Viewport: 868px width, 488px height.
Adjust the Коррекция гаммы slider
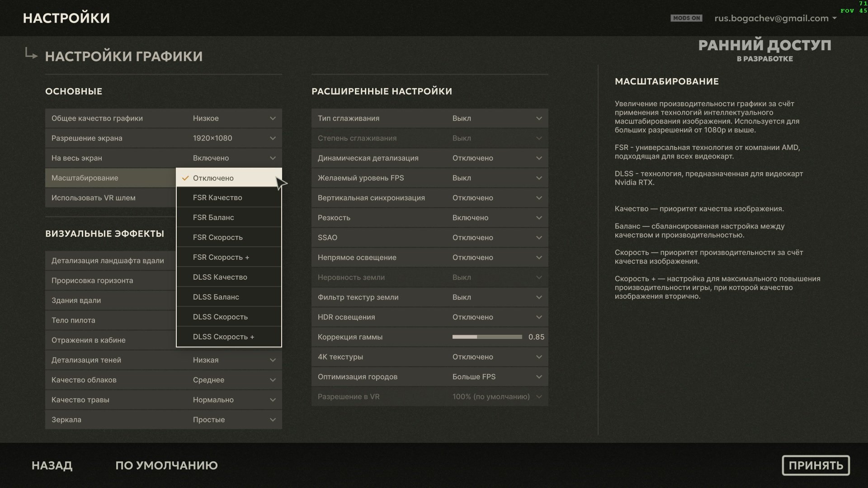[x=487, y=337]
